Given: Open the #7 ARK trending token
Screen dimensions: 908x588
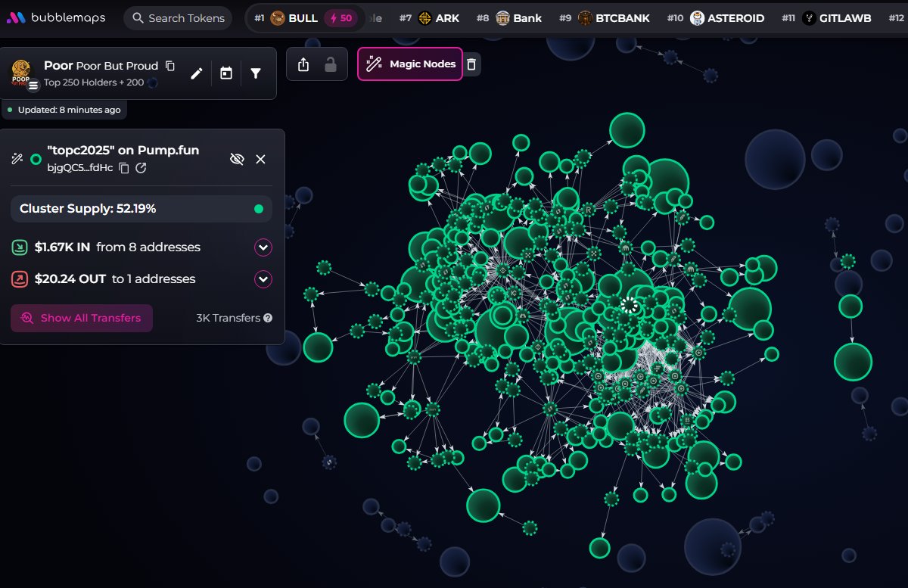Looking at the screenshot, I should 429,18.
